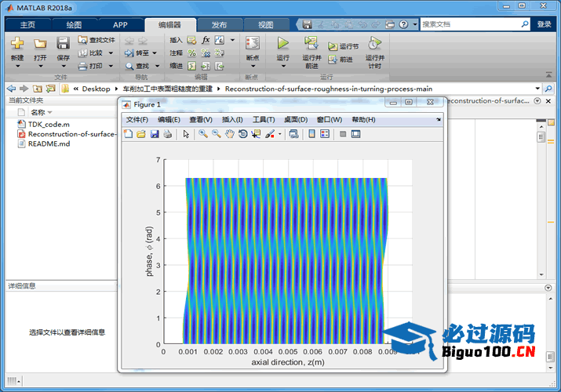Click the search documentation input field
This screenshot has height=392, width=561.
[470, 24]
